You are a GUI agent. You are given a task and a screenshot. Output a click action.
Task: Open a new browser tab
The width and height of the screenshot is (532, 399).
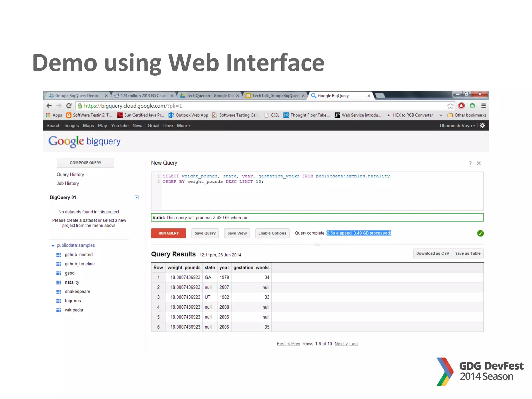(380, 96)
